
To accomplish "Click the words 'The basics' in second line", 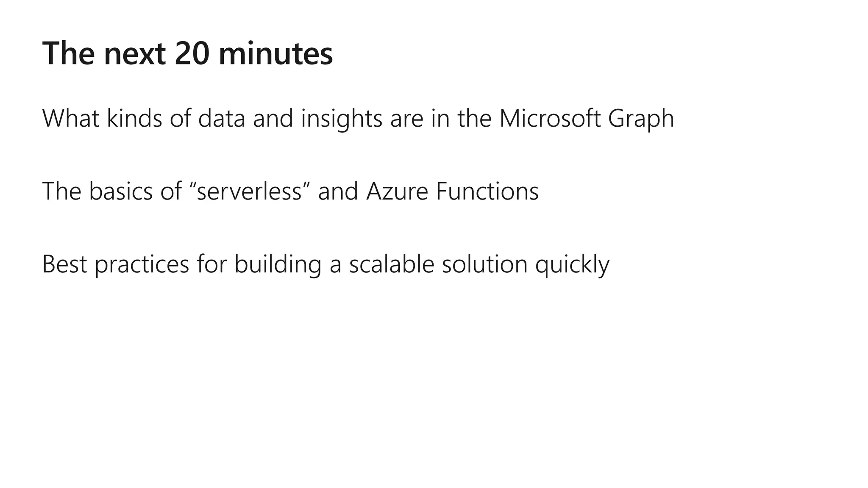I will pyautogui.click(x=97, y=191).
